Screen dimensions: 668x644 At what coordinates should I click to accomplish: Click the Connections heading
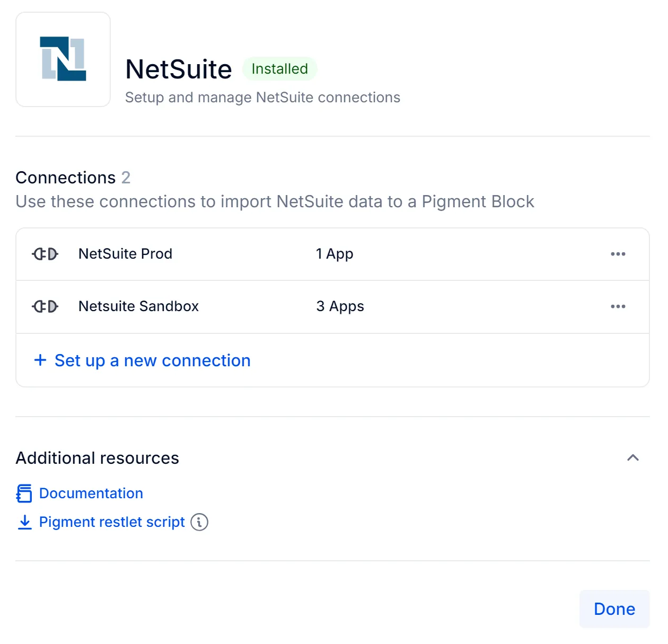pyautogui.click(x=66, y=178)
